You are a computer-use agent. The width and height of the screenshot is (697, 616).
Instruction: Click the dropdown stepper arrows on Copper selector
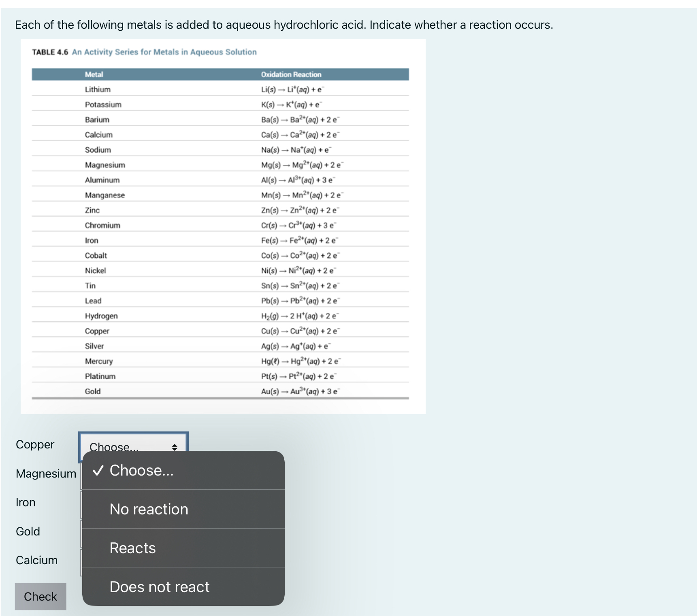pos(175,447)
